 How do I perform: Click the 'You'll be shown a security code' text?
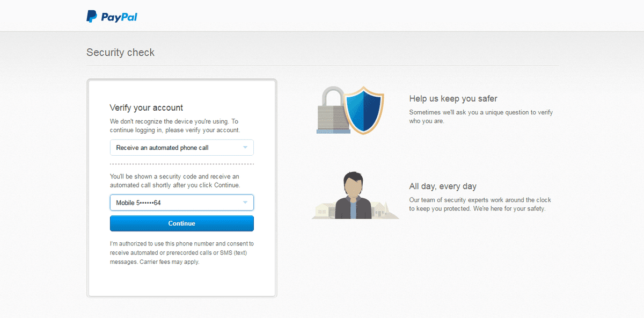tap(174, 180)
